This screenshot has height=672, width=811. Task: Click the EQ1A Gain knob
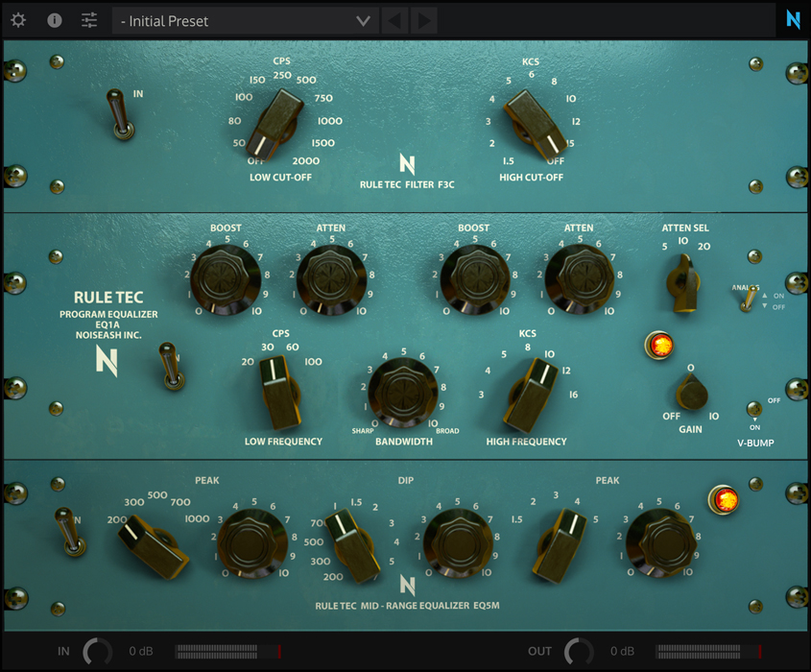(692, 394)
